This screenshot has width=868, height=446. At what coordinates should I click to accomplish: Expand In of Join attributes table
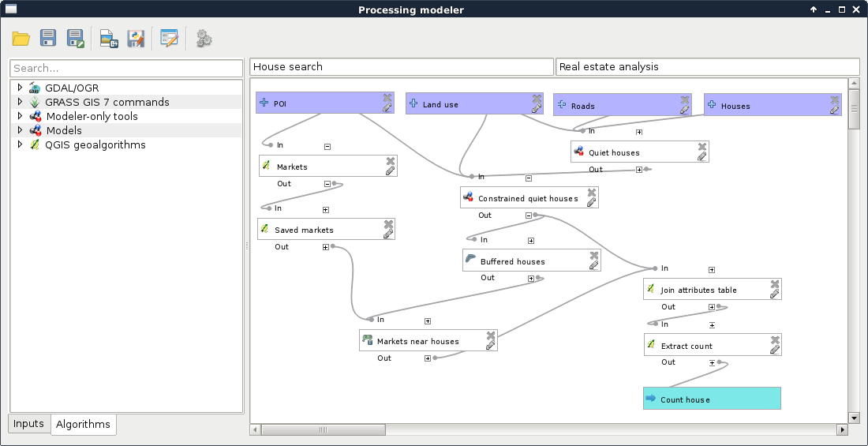712,270
